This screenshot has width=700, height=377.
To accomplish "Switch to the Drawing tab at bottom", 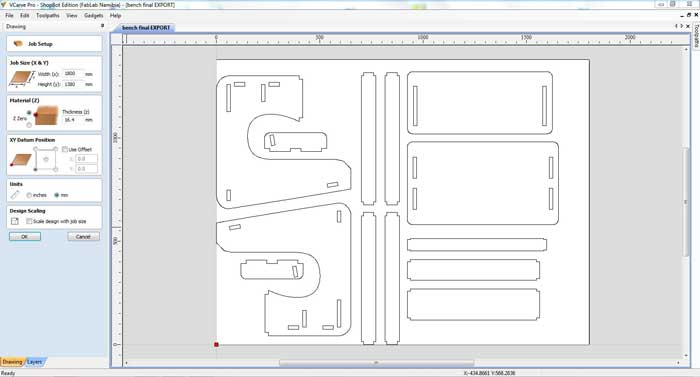I will click(12, 362).
